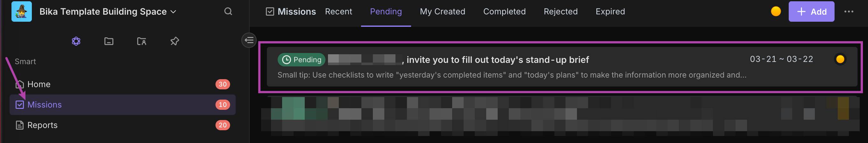This screenshot has width=868, height=143.
Task: Go to Home in sidebar
Action: (x=39, y=84)
